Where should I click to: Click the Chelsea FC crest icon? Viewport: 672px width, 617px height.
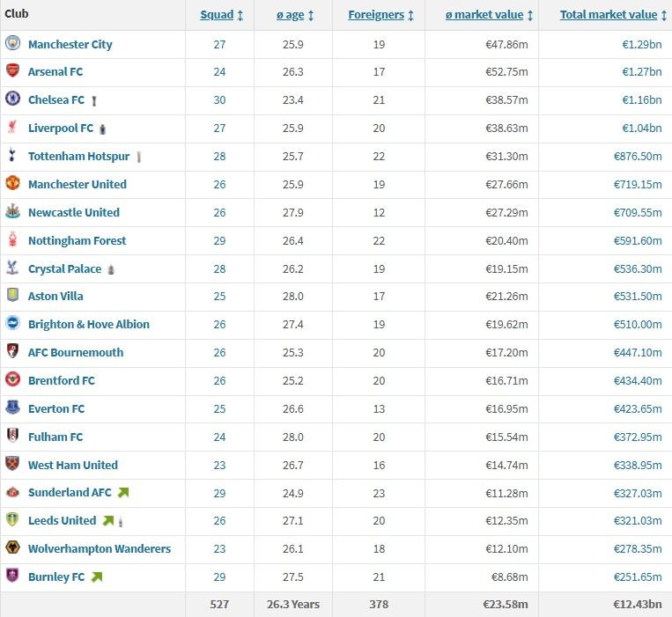click(12, 99)
